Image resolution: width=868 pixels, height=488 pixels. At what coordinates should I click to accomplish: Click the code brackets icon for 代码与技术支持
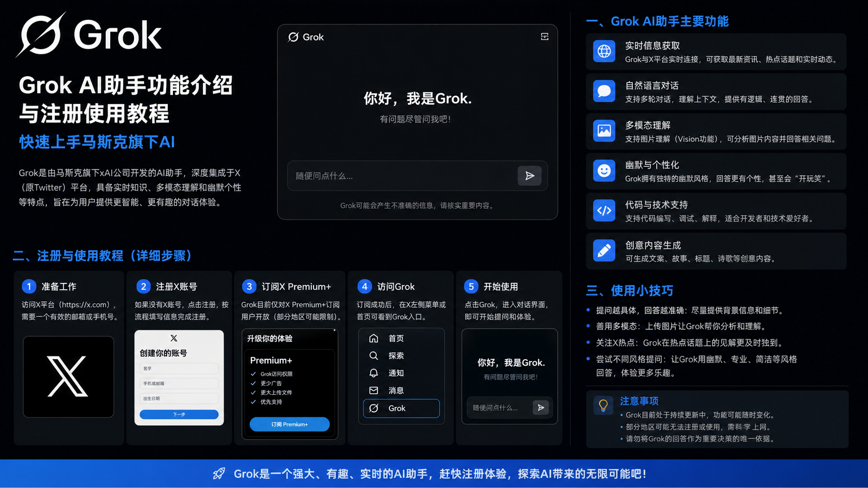pyautogui.click(x=604, y=211)
